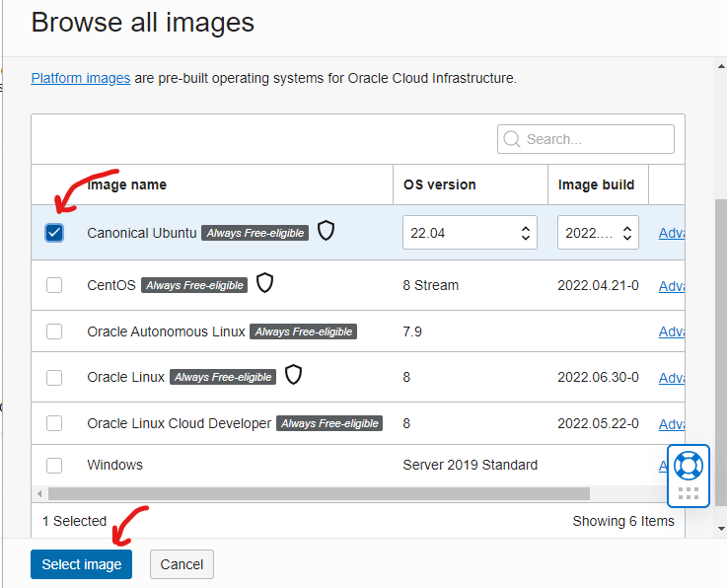Click the '8 Stream' OS version cell
The width and height of the screenshot is (727, 588).
click(431, 285)
